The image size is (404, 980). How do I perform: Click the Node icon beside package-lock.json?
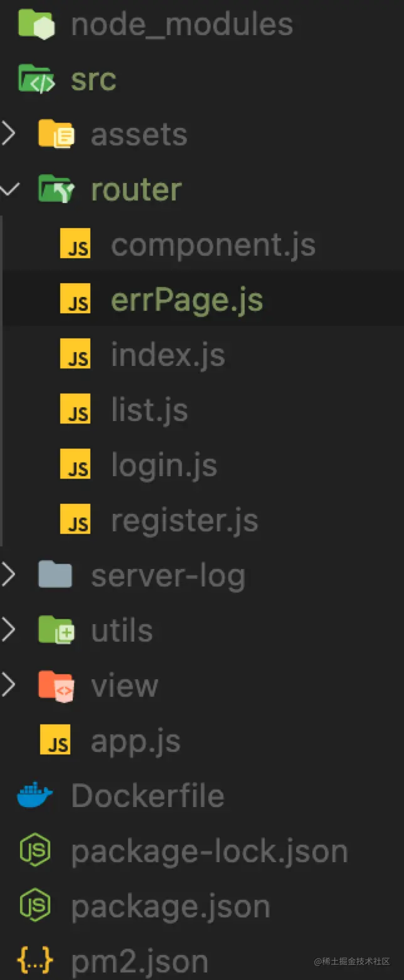[x=35, y=850]
